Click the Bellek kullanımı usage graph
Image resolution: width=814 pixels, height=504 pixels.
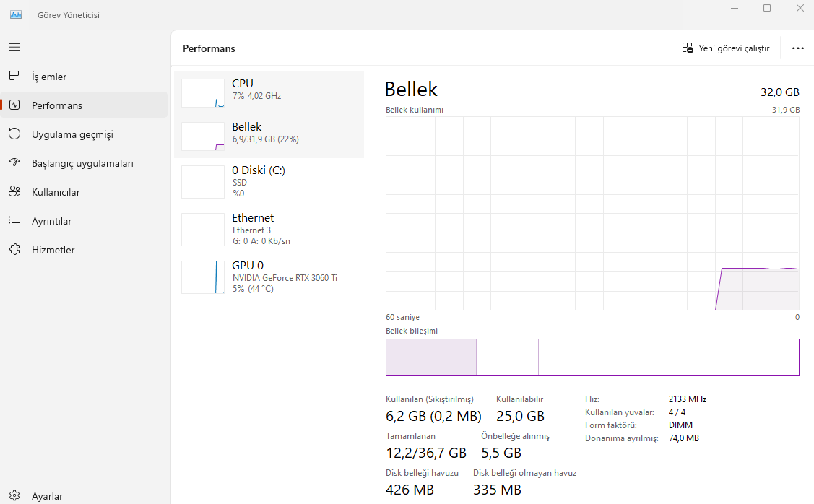[592, 214]
